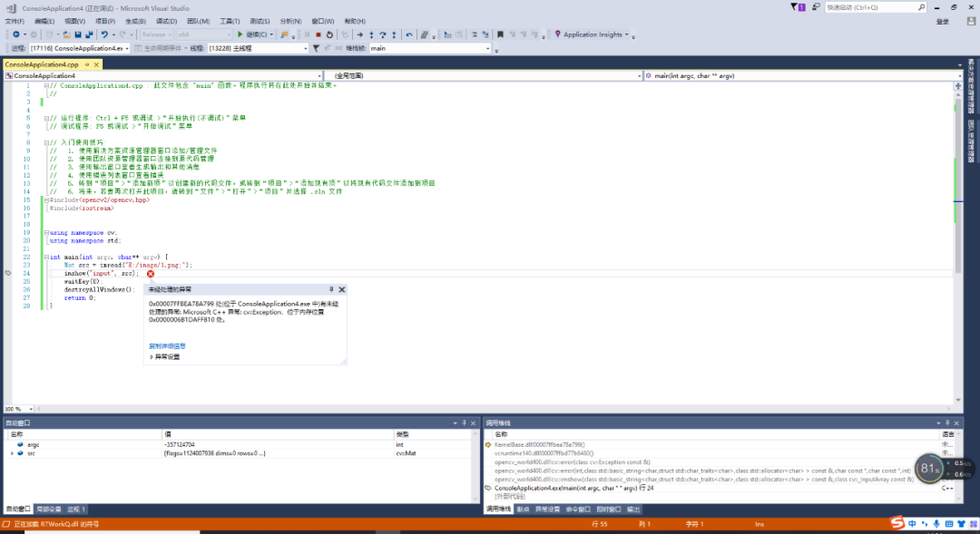Click the Pause (Break All) icon
Viewport: 980px width, 534px height.
coord(307,34)
